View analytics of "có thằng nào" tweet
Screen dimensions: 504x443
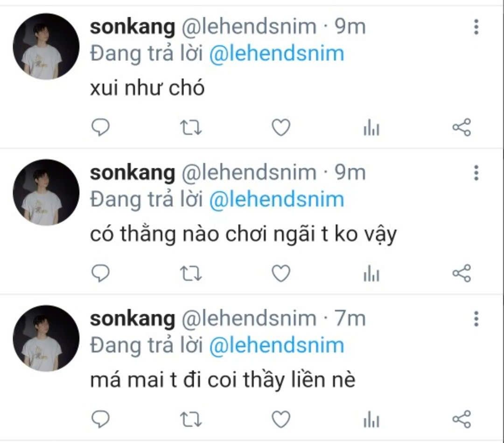[371, 273]
